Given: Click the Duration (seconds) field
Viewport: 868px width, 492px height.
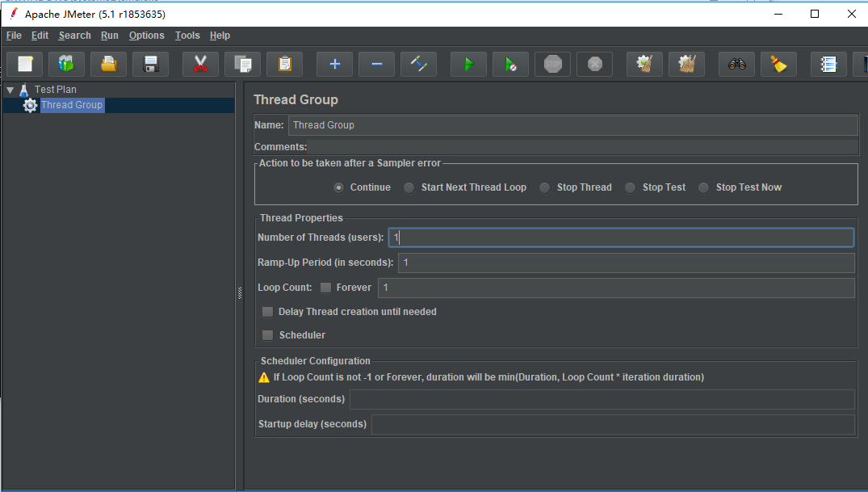Looking at the screenshot, I should tap(602, 399).
